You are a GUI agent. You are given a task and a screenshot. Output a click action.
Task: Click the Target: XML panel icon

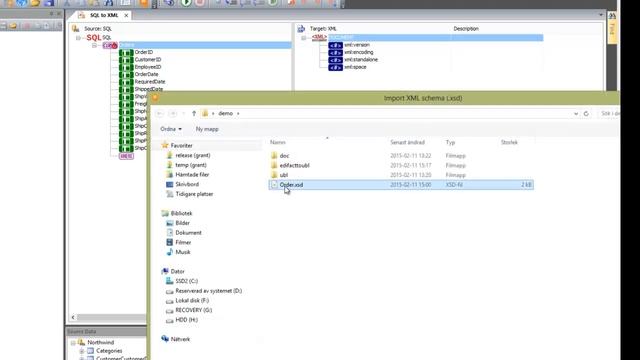[x=301, y=29]
